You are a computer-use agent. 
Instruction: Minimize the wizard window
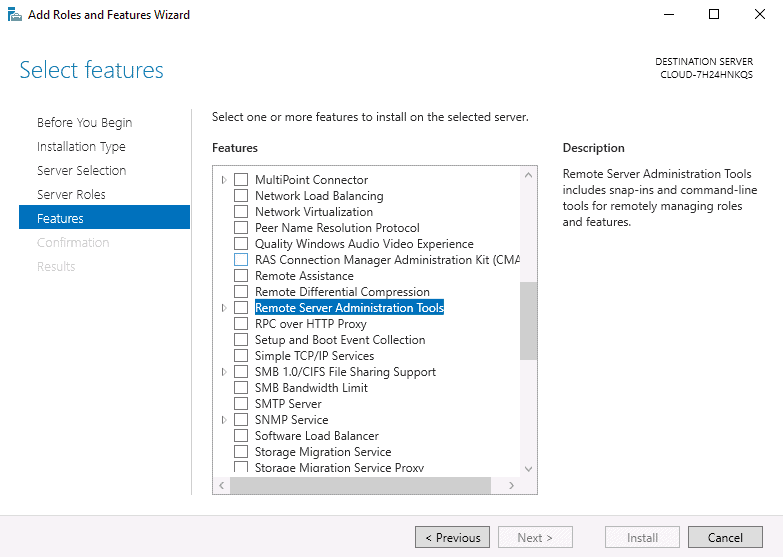coord(669,14)
